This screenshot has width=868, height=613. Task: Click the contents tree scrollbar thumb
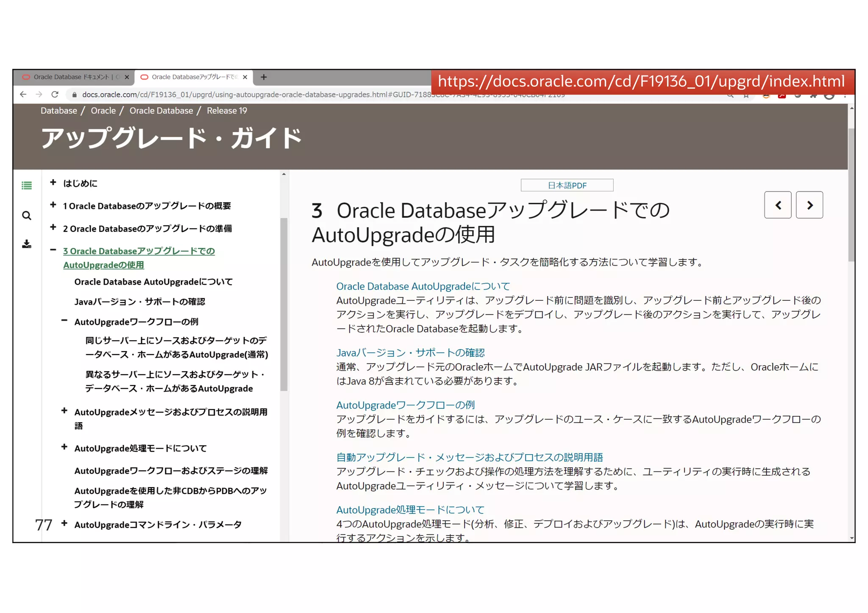point(284,304)
